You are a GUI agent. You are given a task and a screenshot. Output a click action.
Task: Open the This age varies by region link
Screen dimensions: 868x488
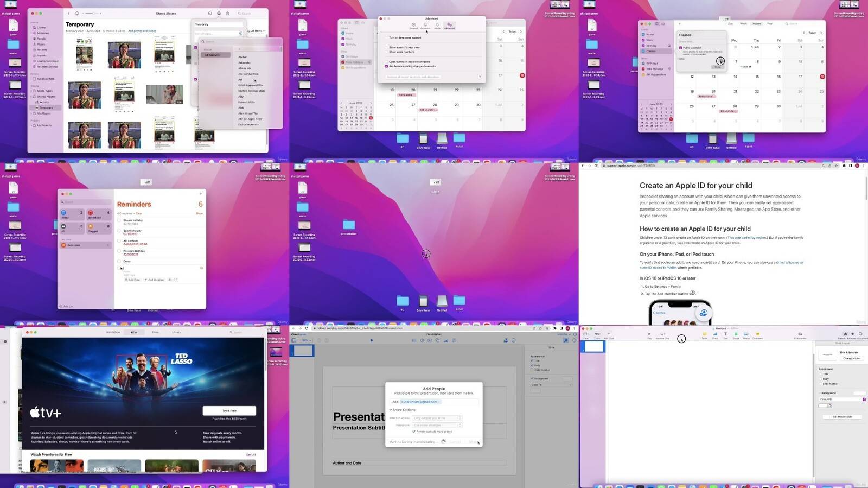pyautogui.click(x=746, y=238)
